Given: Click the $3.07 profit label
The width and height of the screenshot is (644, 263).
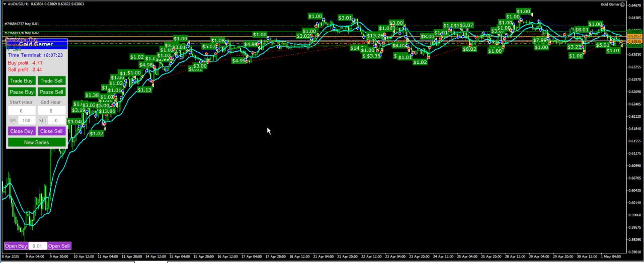Looking at the screenshot, I should (466, 26).
